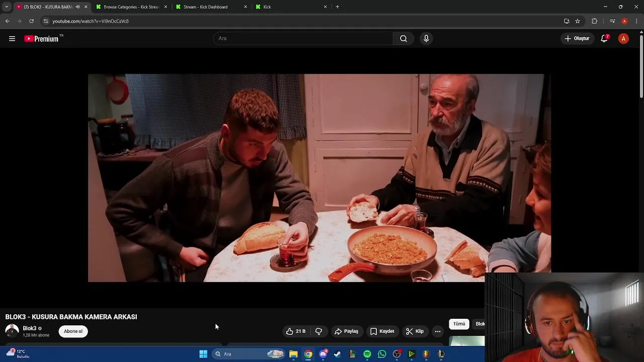Click the Paylaş share button
This screenshot has height=362, width=644.
[346, 331]
